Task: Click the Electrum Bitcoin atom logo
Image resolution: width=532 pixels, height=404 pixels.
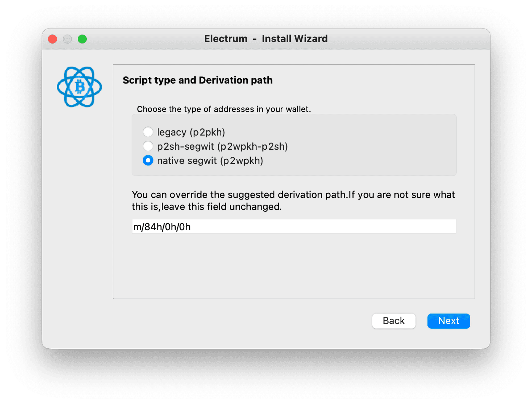Action: pos(79,87)
